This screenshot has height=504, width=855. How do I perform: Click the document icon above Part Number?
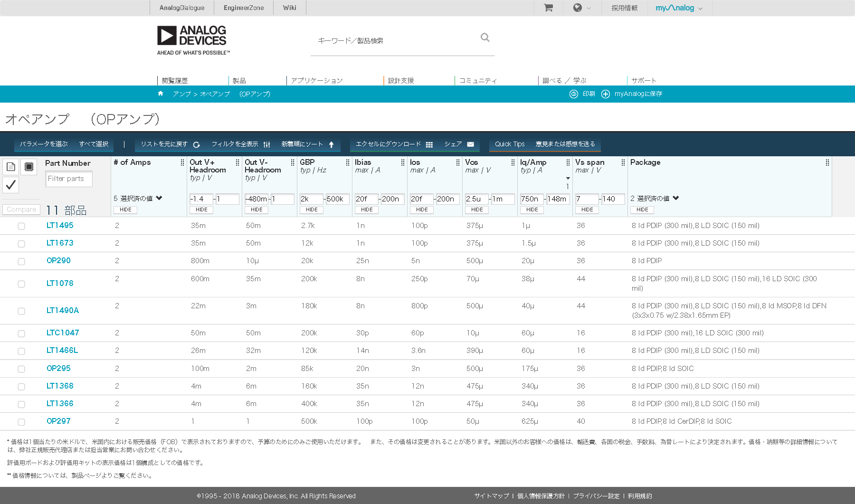[11, 167]
